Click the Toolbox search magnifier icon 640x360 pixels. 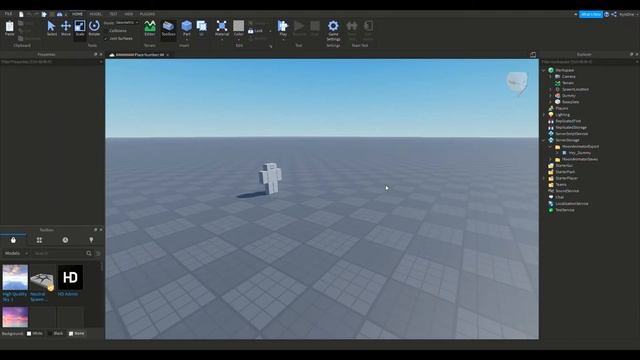89,253
